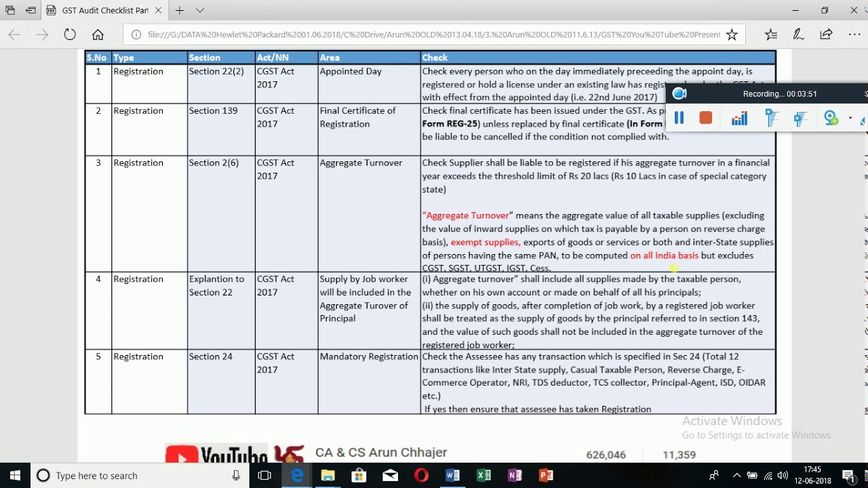This screenshot has width=868, height=488.
Task: Add a webcam via the recorder webcam icon
Action: coord(831,119)
